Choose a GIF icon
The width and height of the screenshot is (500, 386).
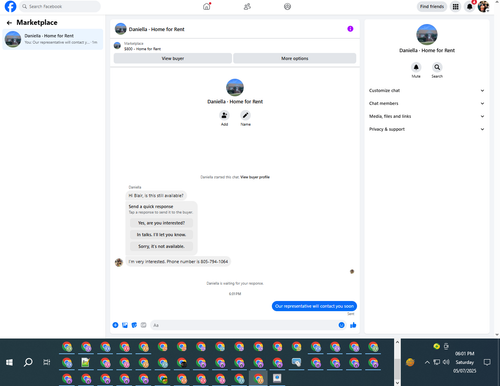[143, 325]
